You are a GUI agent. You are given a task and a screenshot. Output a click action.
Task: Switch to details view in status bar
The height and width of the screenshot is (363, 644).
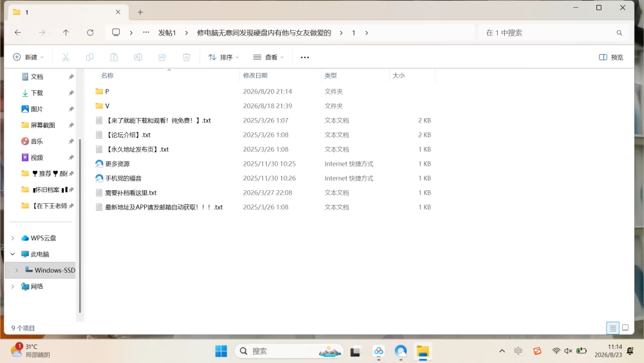point(613,328)
